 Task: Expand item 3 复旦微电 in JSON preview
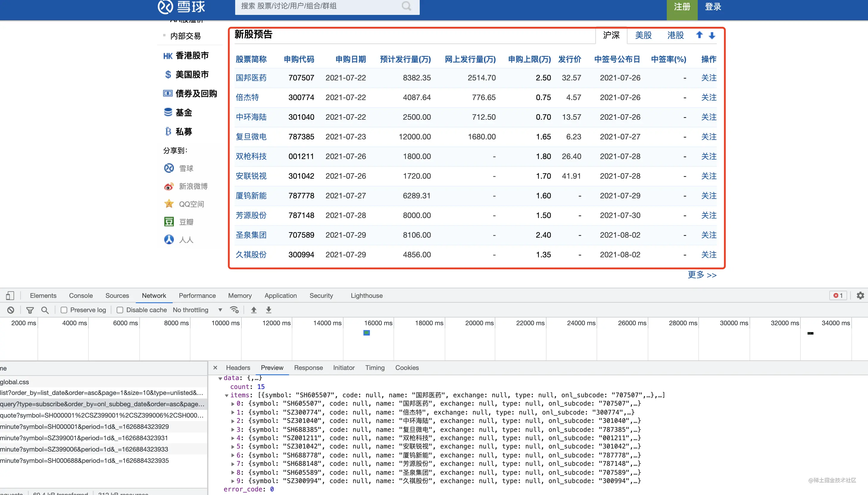233,430
